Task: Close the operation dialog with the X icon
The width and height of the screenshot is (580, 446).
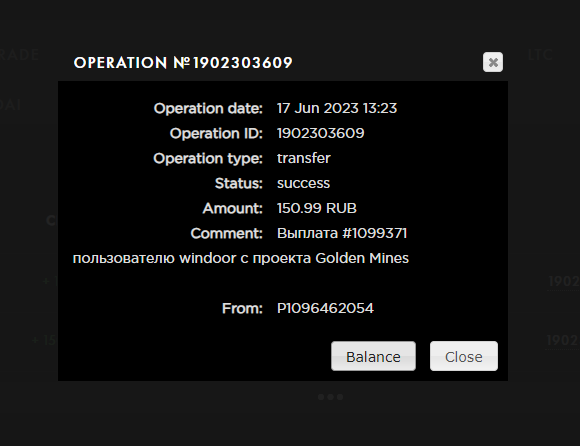Action: (493, 62)
